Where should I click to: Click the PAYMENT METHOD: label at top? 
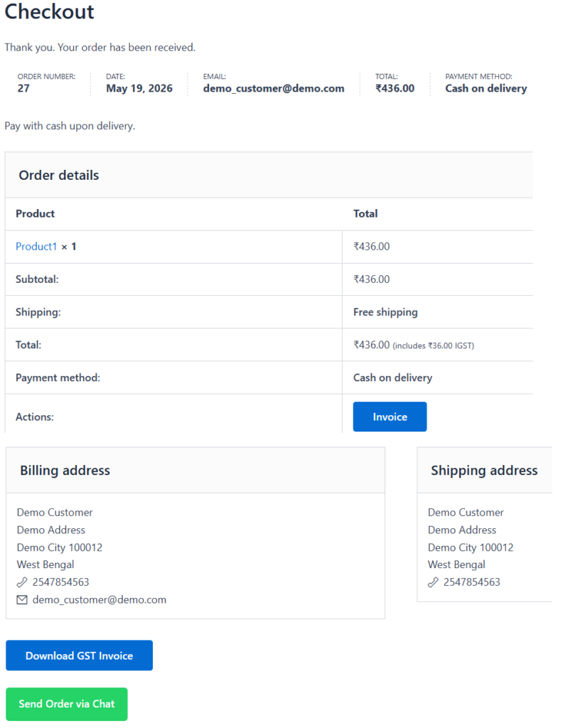[x=478, y=77]
